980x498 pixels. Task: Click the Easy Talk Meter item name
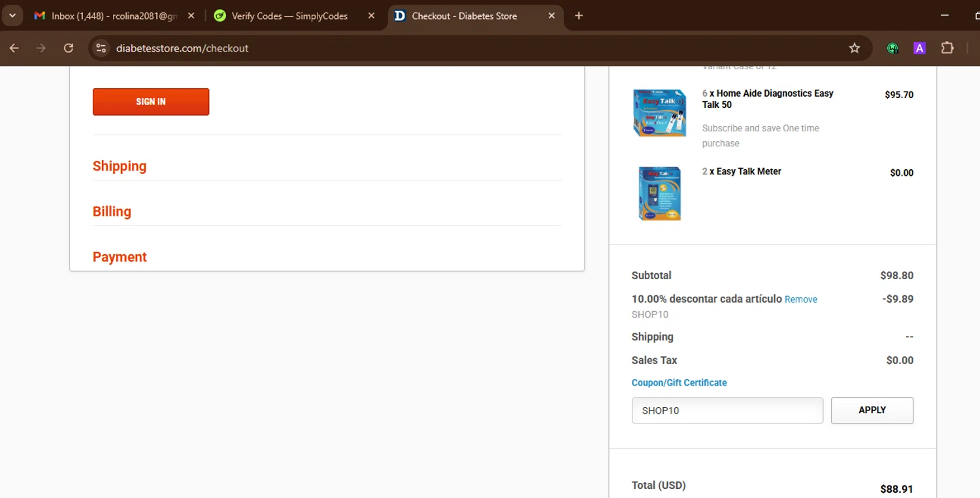click(x=749, y=171)
